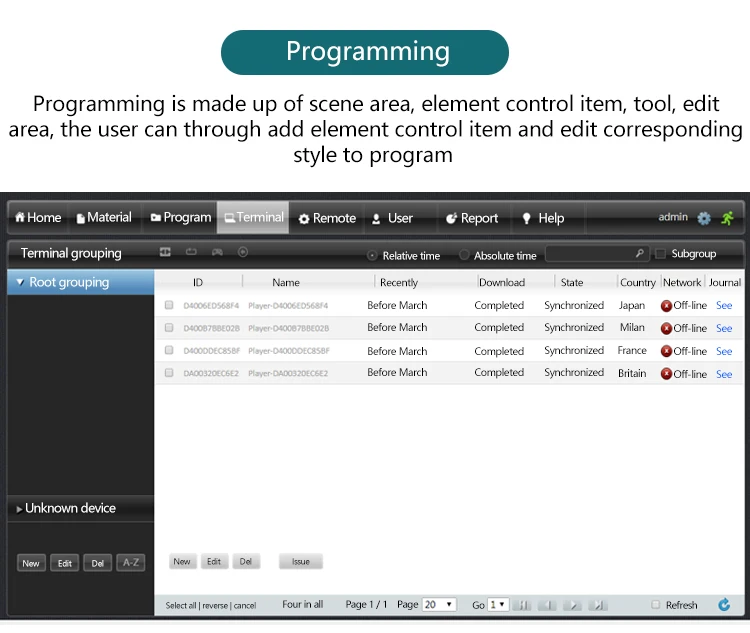Click the Issue button
The width and height of the screenshot is (750, 633).
pos(300,562)
